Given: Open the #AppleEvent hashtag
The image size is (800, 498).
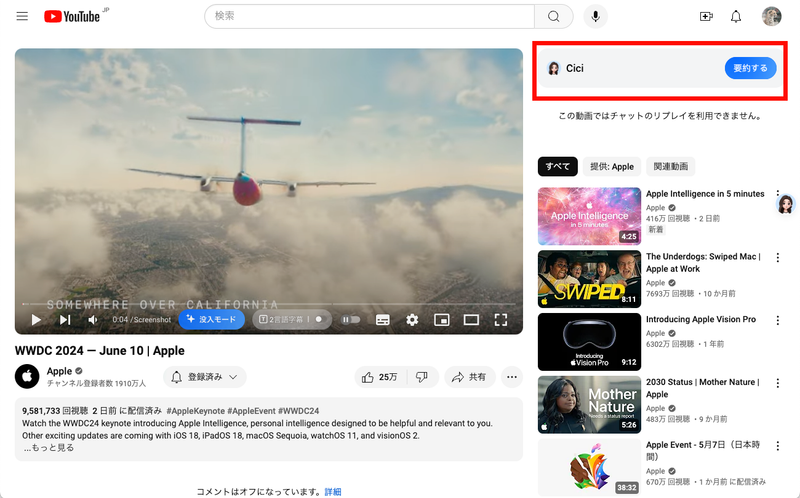Looking at the screenshot, I should pyautogui.click(x=251, y=411).
